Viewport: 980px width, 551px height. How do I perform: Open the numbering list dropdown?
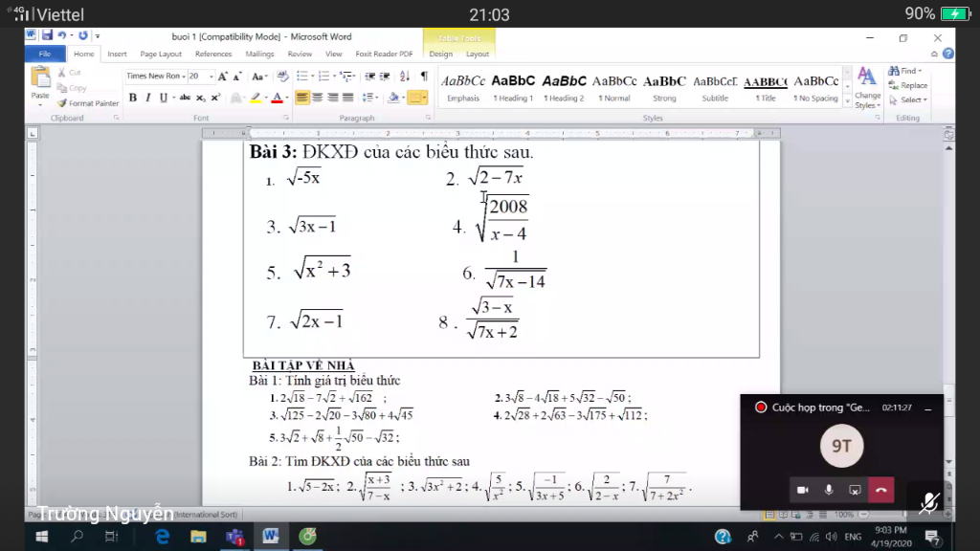pyautogui.click(x=334, y=77)
